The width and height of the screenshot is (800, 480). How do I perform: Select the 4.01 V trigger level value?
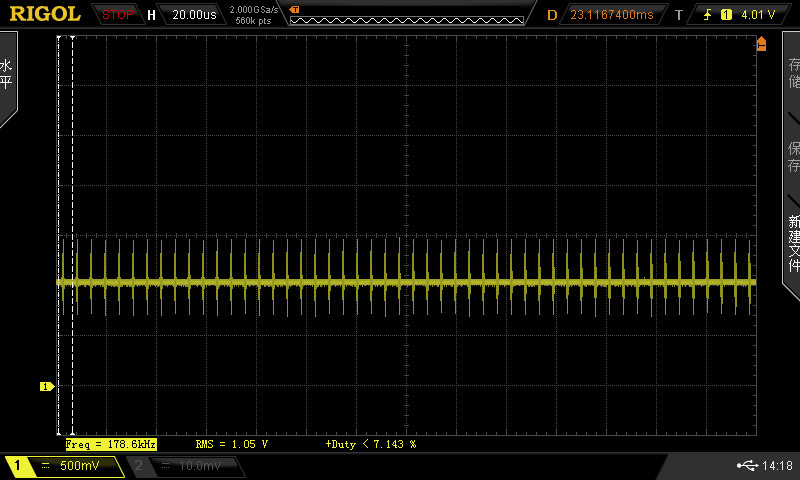758,15
